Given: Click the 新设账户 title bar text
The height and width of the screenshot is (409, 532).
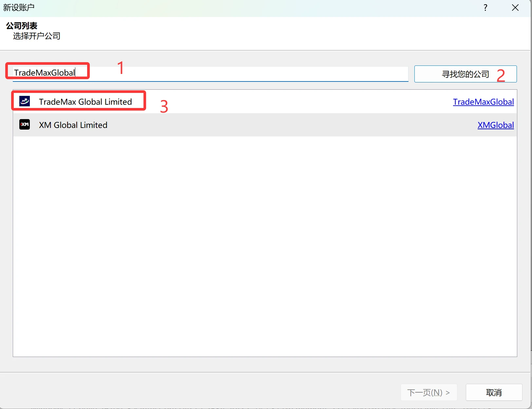Looking at the screenshot, I should (x=19, y=7).
